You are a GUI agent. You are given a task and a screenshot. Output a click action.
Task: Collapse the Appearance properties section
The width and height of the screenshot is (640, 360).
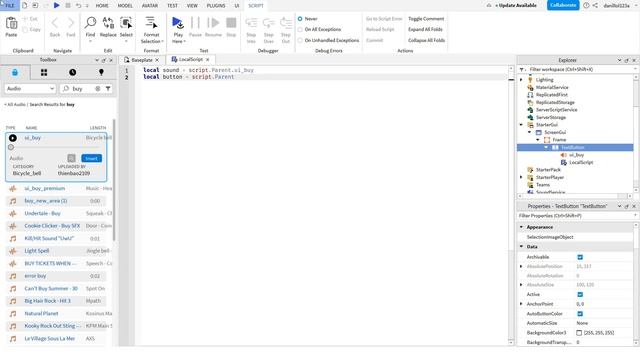[x=521, y=227]
